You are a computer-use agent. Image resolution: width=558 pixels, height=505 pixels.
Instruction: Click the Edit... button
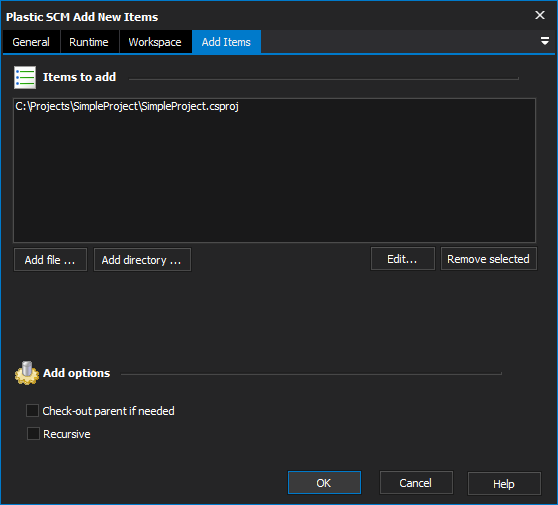(x=402, y=259)
